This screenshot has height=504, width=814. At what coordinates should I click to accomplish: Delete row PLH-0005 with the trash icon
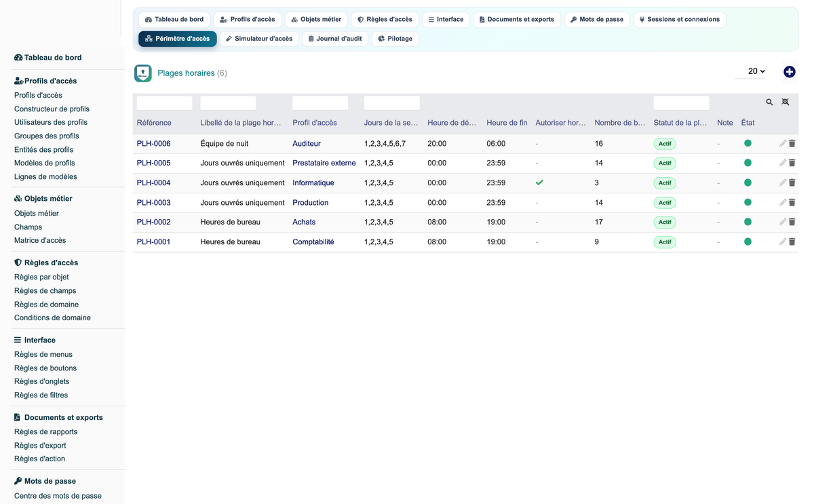(792, 163)
